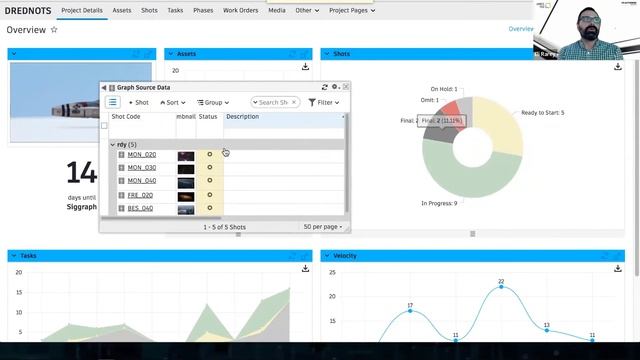
Task: Open Graph Source Data gear settings
Action: 336,87
